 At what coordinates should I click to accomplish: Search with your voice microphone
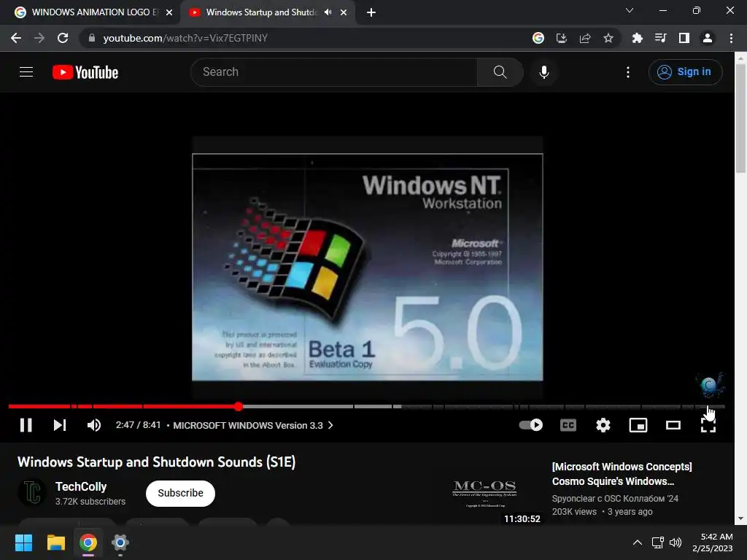click(x=544, y=72)
